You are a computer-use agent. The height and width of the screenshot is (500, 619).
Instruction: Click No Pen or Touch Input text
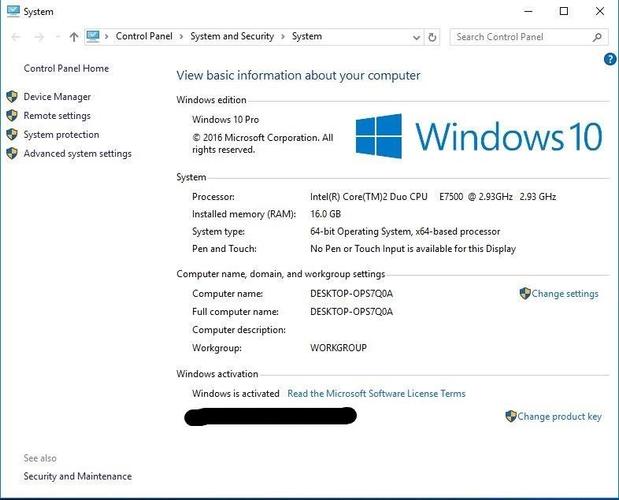413,249
